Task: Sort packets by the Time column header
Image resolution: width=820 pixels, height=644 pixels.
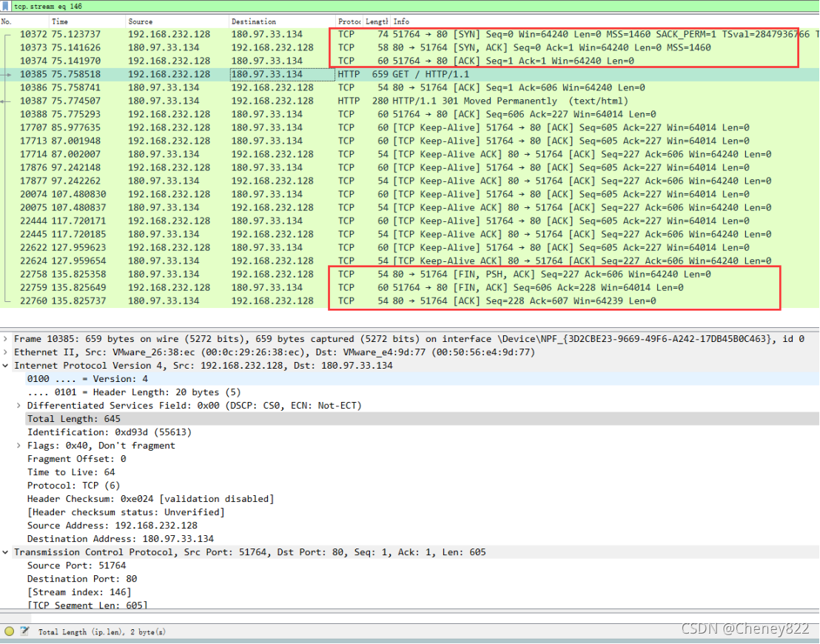Action: tap(87, 21)
